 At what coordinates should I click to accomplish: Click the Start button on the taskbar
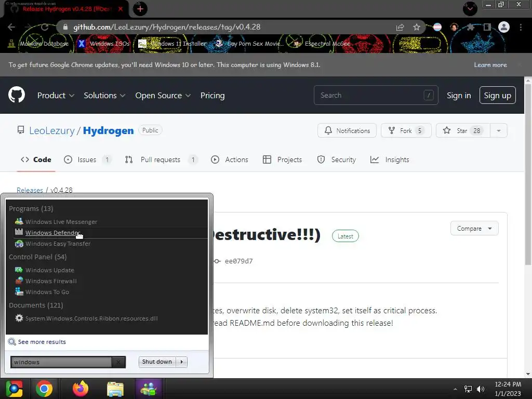[14, 389]
